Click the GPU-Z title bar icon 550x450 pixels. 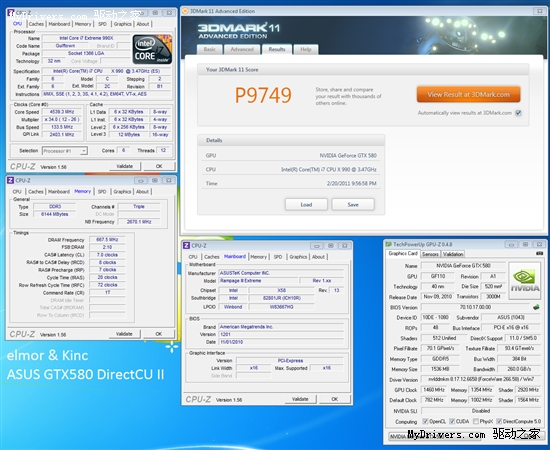coord(388,244)
